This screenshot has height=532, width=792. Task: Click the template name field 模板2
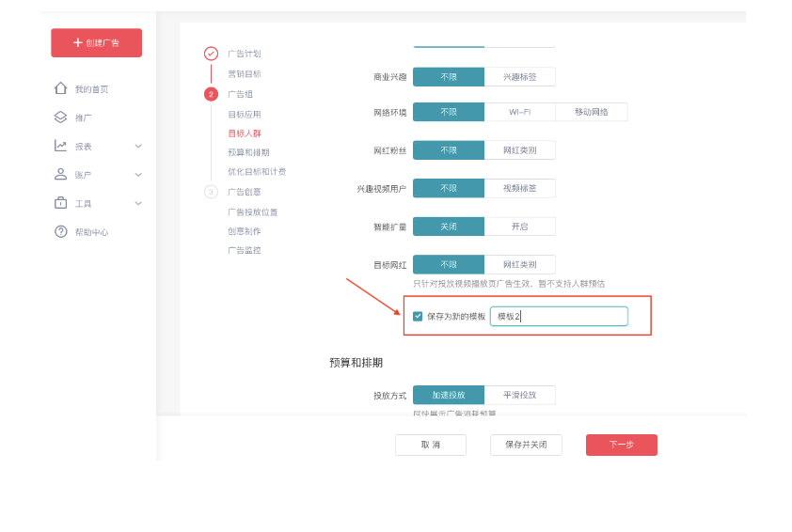(559, 317)
